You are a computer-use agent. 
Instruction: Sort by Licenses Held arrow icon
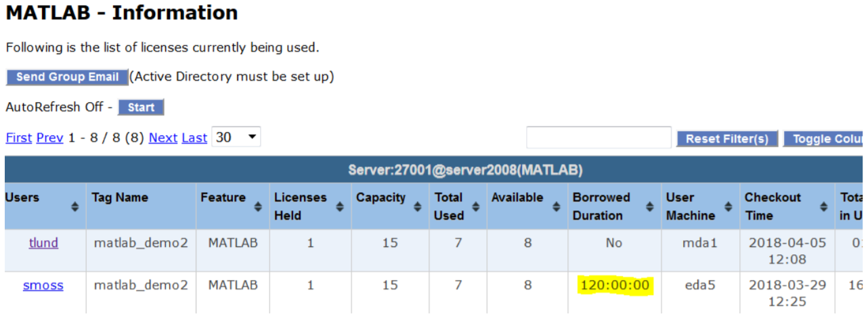click(340, 207)
